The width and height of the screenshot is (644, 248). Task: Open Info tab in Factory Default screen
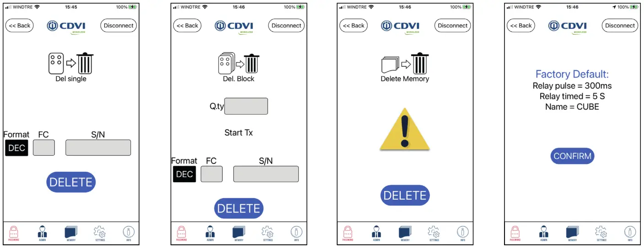pos(630,233)
